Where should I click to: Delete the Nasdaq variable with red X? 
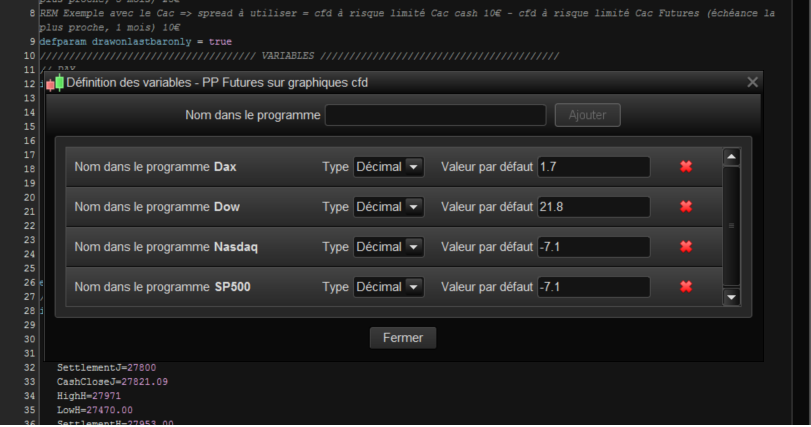tap(686, 247)
